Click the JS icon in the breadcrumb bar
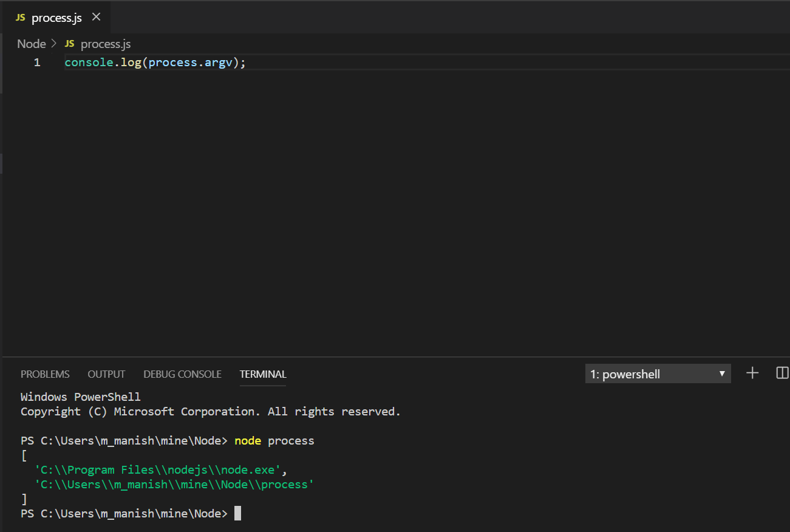 click(69, 43)
